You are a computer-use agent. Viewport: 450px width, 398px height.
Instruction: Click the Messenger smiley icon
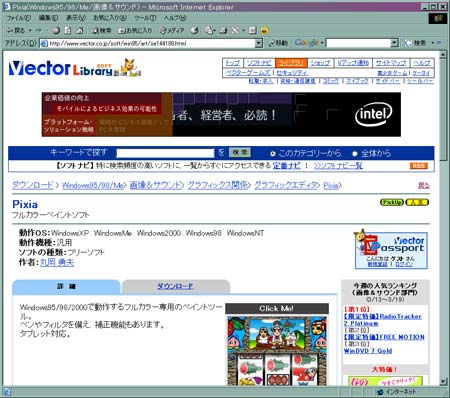coord(264,31)
